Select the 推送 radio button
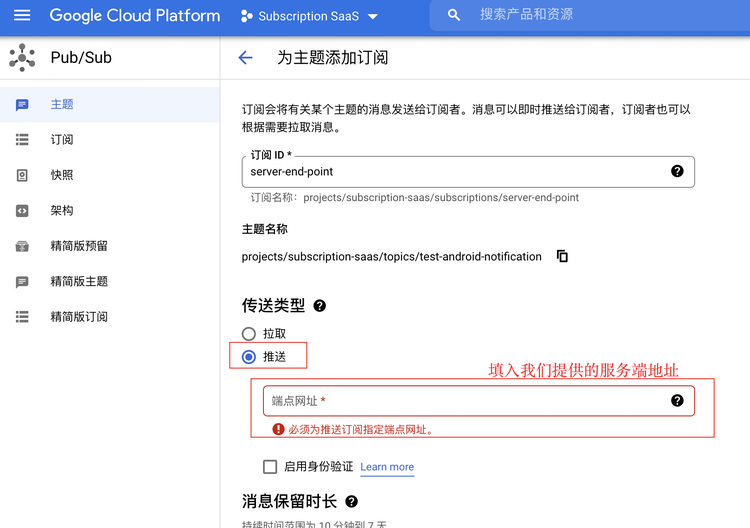 pyautogui.click(x=249, y=357)
